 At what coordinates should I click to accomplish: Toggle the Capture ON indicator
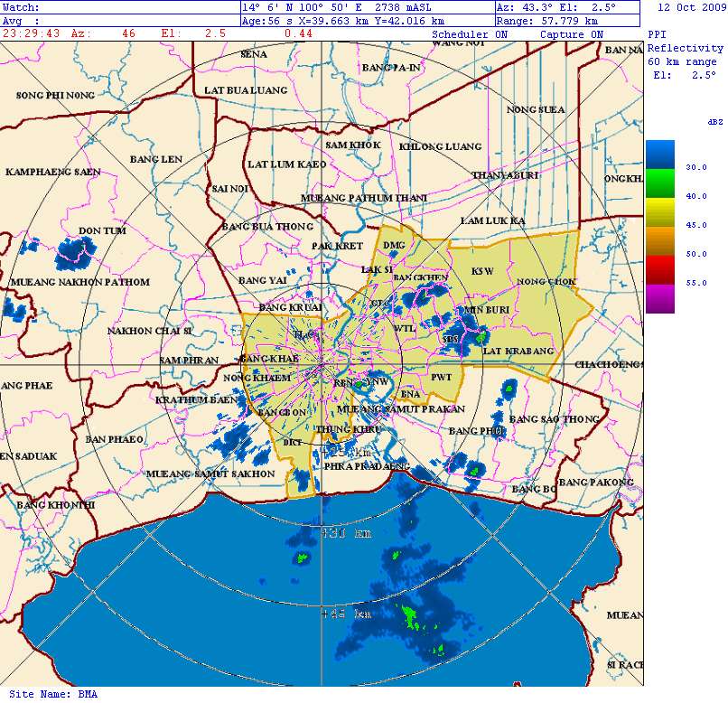tap(571, 34)
